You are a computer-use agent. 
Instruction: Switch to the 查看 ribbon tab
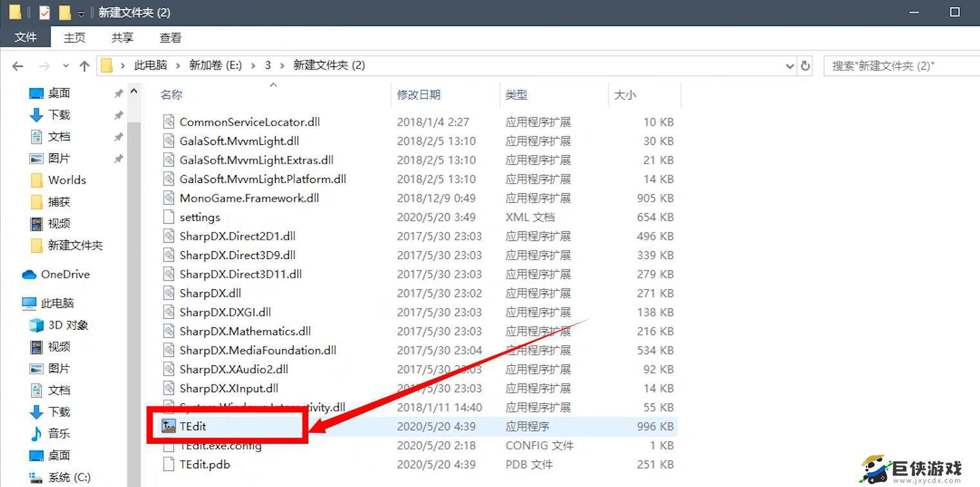(171, 38)
